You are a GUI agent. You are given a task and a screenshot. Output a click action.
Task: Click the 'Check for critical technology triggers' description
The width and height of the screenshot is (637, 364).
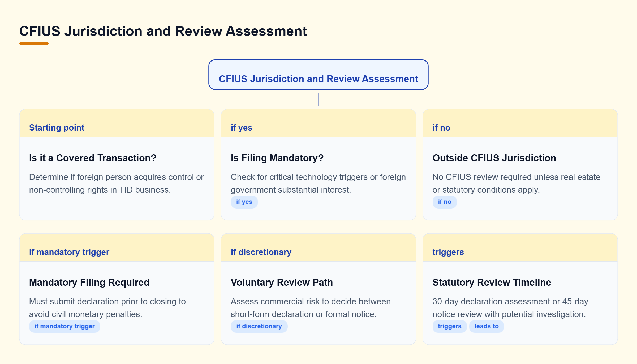click(318, 183)
